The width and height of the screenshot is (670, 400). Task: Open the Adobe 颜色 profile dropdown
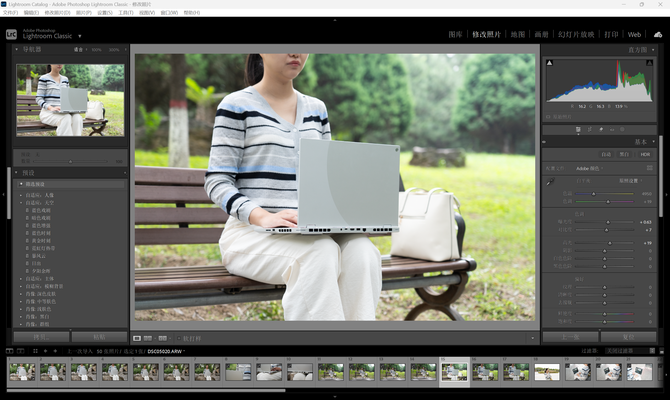(x=587, y=168)
